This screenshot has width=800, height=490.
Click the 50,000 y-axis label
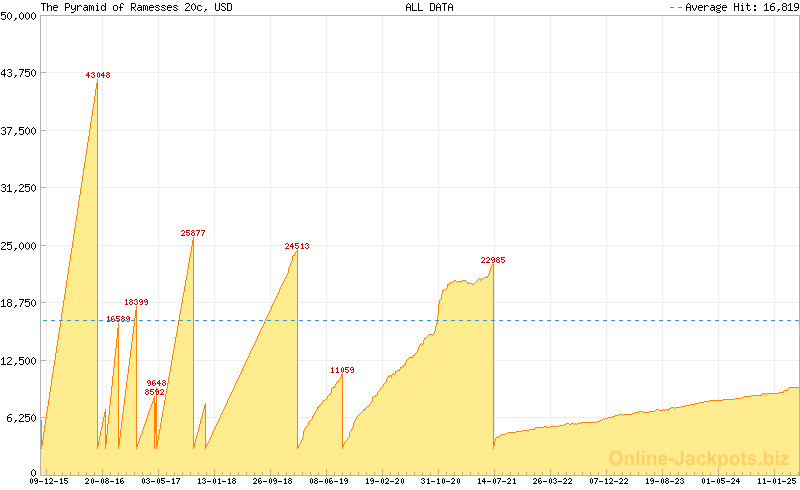coord(18,16)
